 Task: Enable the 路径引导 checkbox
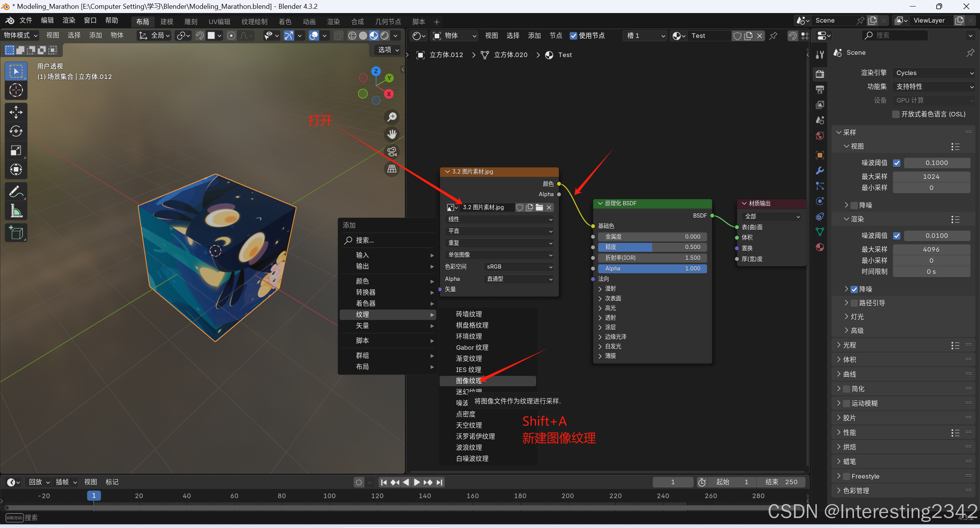(x=854, y=303)
